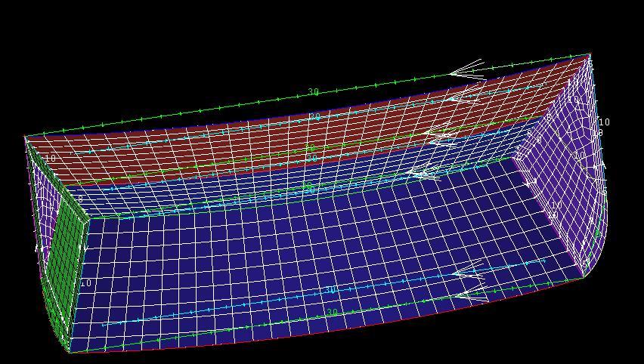The height and width of the screenshot is (364, 644).
Task: Click the white arrow above the blue surface
Action: (423, 174)
